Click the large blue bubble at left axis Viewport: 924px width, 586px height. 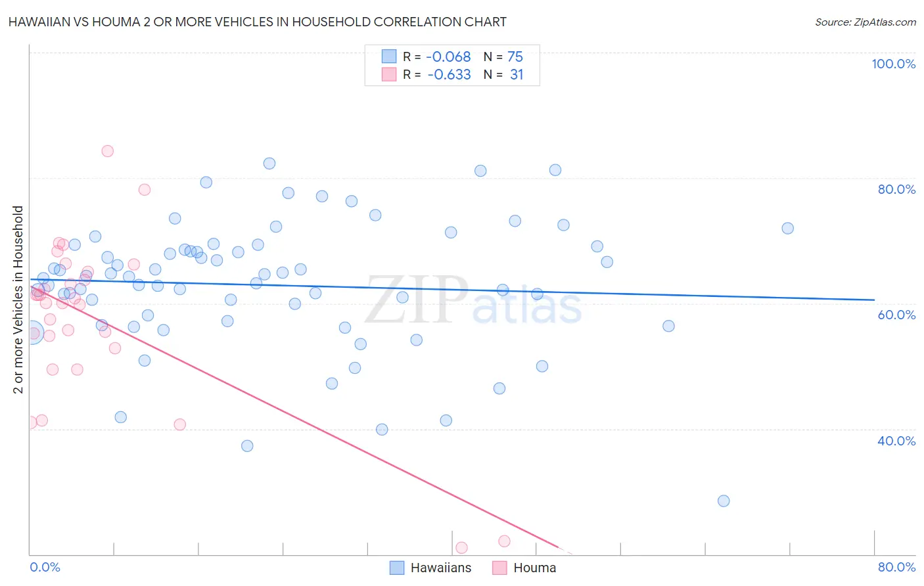point(31,333)
